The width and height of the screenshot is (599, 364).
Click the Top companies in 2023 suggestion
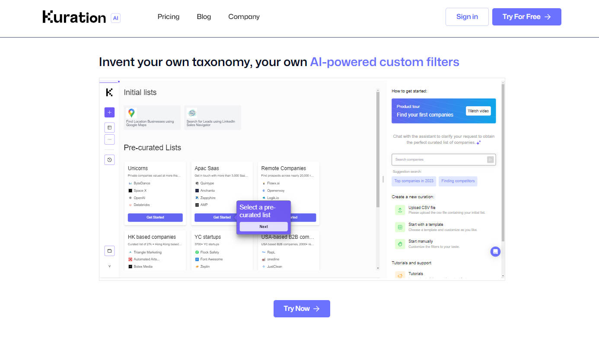pos(414,181)
